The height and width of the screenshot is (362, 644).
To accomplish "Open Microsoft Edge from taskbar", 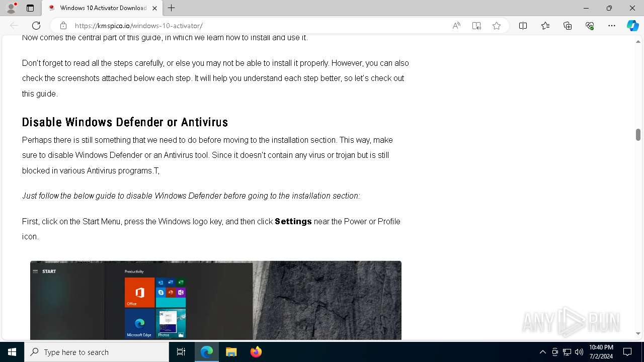I will [207, 352].
